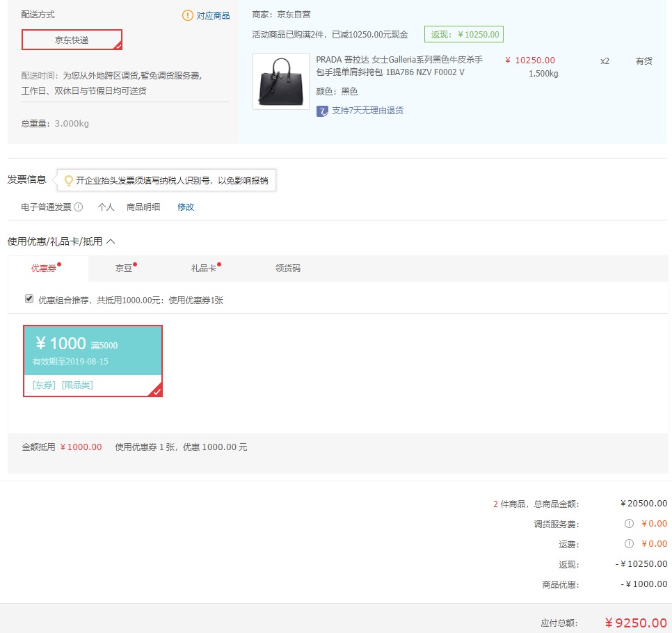This screenshot has width=672, height=633.
Task: Click the 商家：京东自营 merchant label
Action: (281, 15)
